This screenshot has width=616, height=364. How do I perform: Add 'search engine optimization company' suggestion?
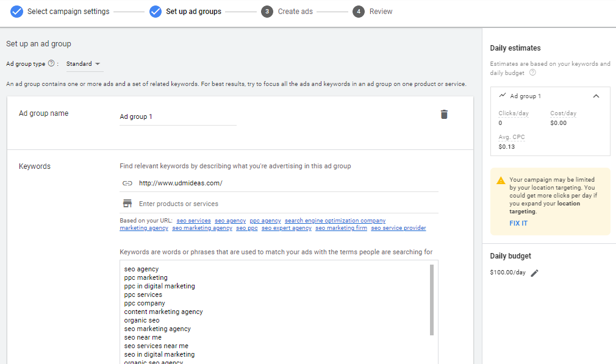tap(335, 221)
